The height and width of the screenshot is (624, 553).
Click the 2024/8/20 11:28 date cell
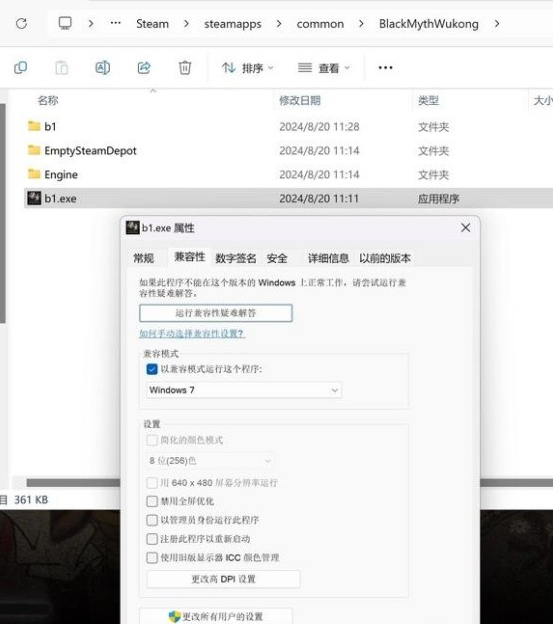tap(319, 127)
